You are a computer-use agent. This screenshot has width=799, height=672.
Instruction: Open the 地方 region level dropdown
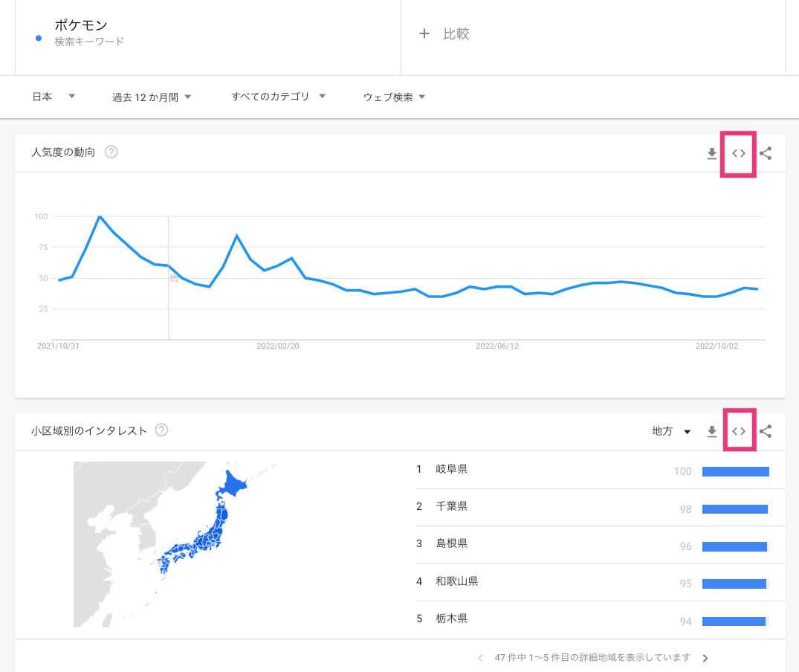671,431
